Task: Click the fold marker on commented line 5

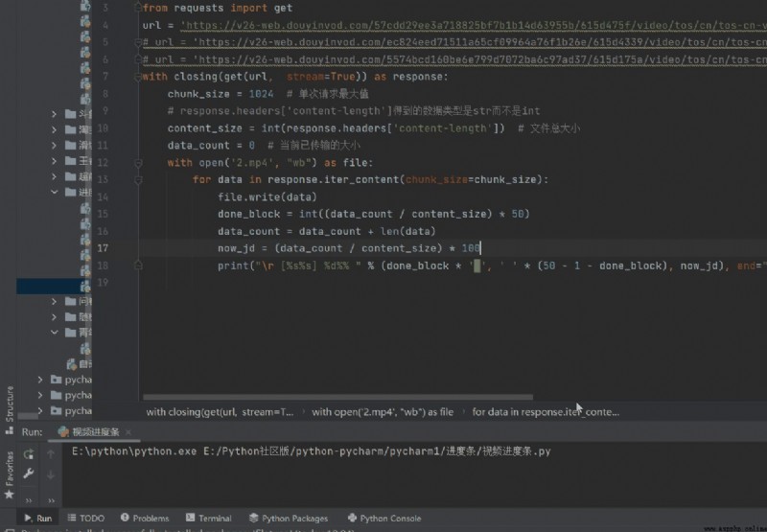Action: (138, 42)
